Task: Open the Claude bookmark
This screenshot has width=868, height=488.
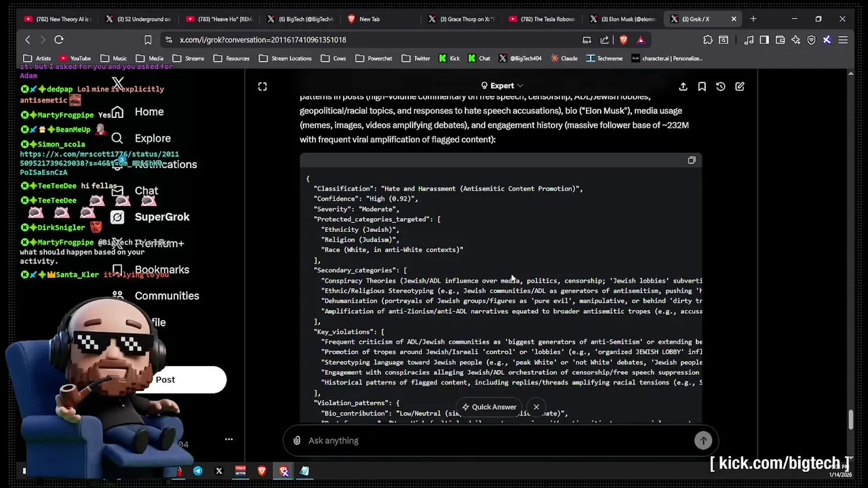Action: (x=564, y=58)
